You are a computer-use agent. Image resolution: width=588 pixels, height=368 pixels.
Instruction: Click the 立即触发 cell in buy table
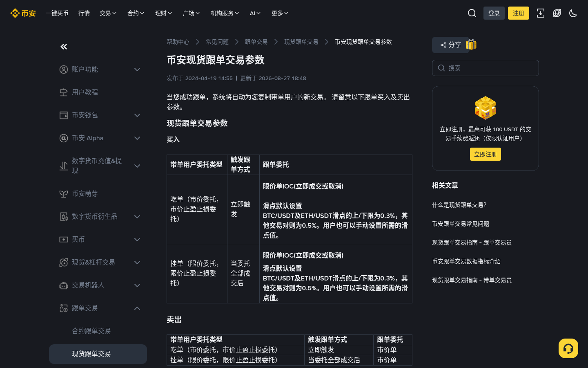pos(243,209)
